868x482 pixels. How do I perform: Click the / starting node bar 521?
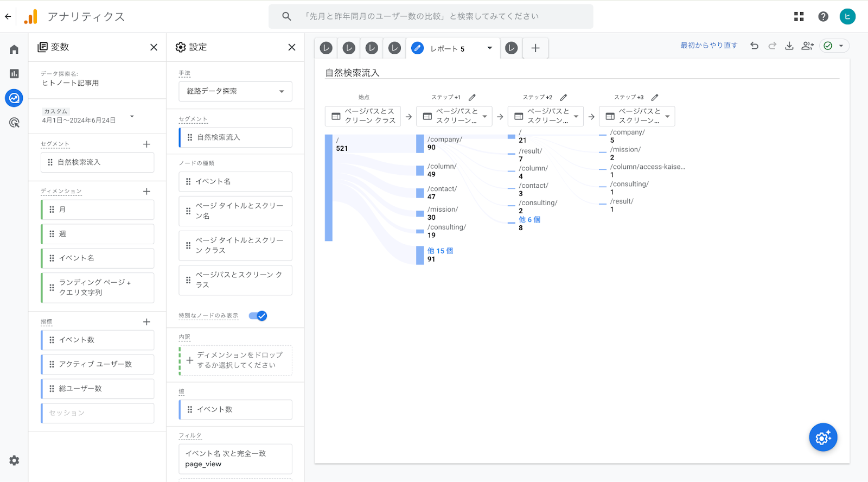point(329,188)
